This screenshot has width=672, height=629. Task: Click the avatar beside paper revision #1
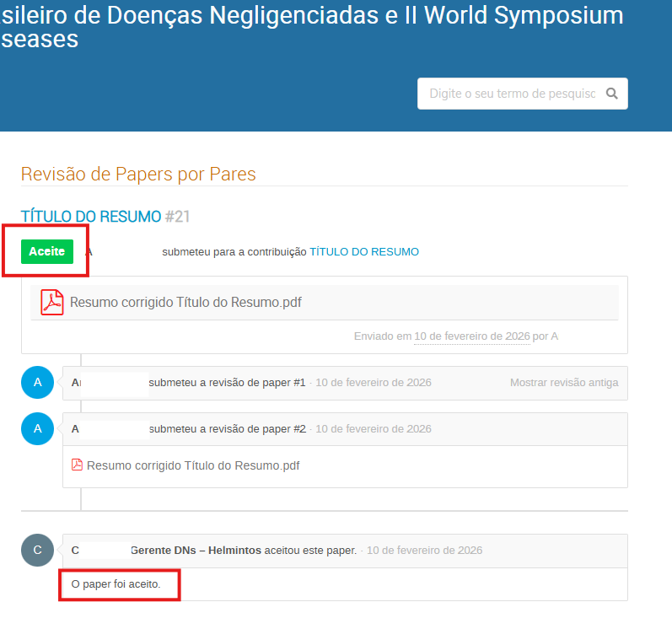37,383
